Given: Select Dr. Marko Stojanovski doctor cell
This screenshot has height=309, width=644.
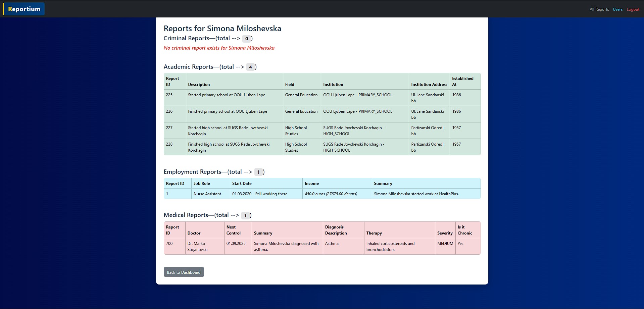Looking at the screenshot, I should pos(205,246).
